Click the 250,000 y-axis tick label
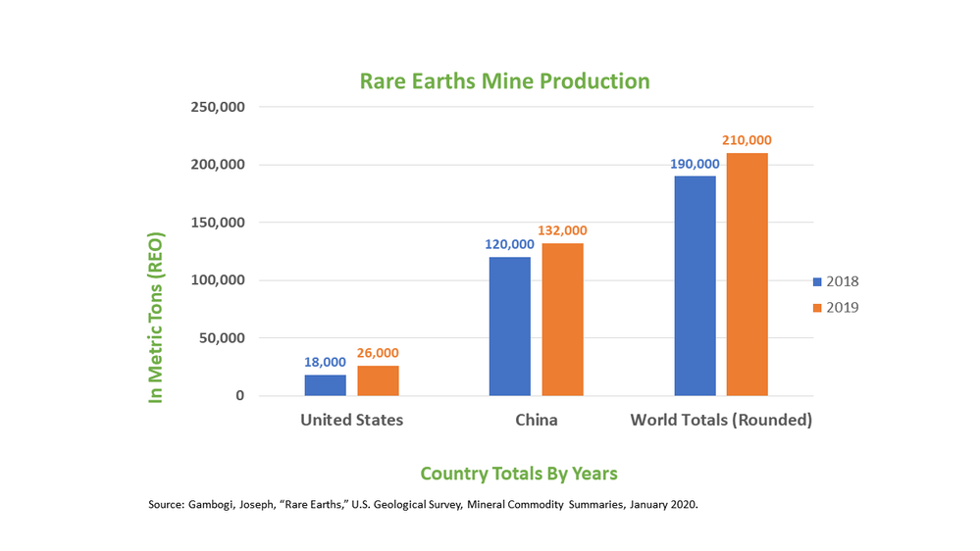980x551 pixels. point(217,107)
